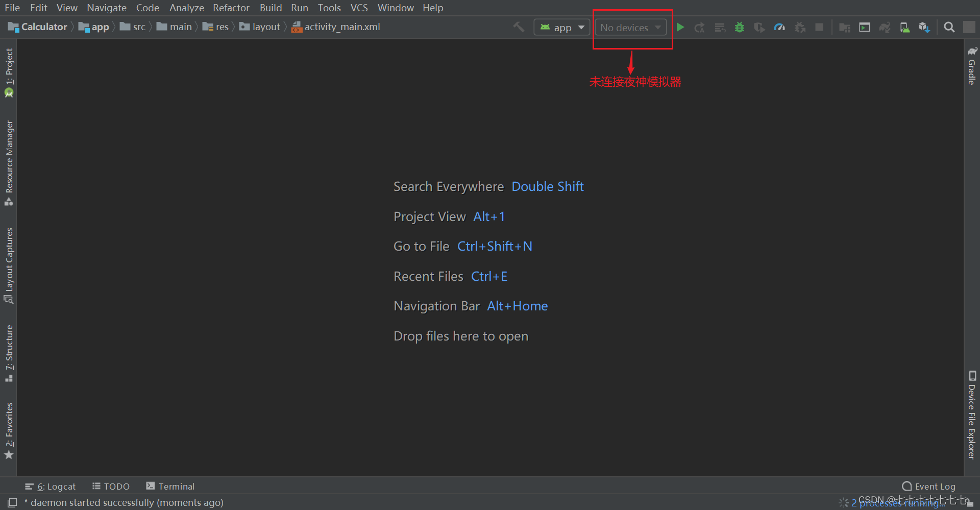The width and height of the screenshot is (980, 510).
Task: Click the main breadcrumb folder
Action: point(175,27)
